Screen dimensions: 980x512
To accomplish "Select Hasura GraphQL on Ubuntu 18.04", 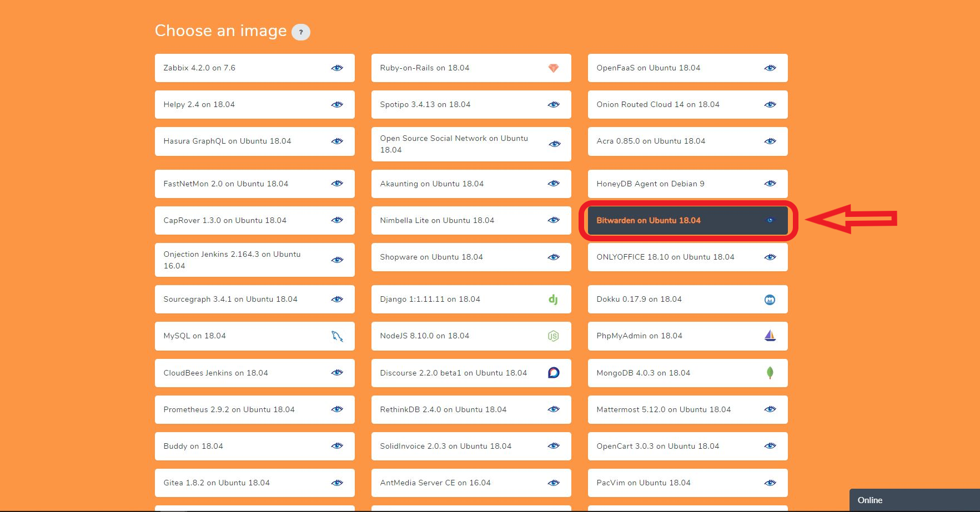I will pos(255,141).
